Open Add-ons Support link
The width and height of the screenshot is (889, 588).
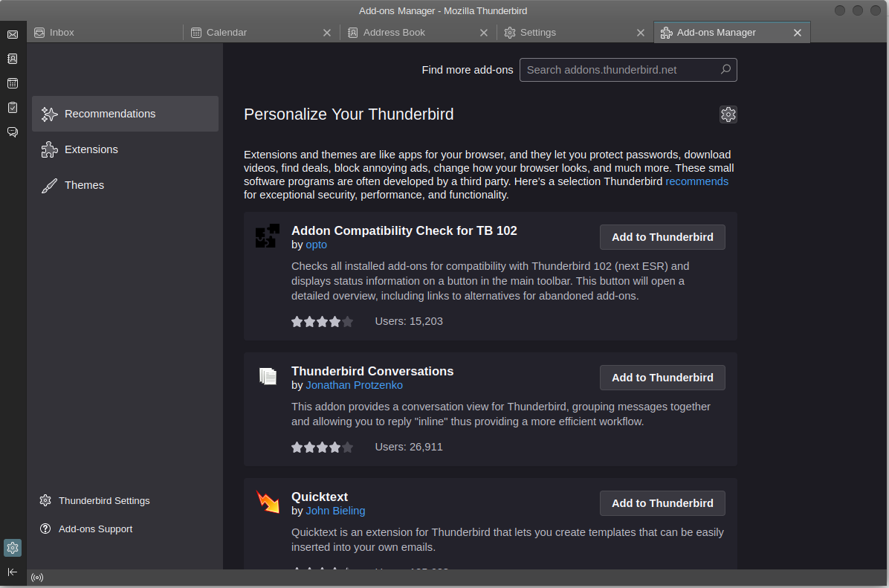(x=95, y=529)
